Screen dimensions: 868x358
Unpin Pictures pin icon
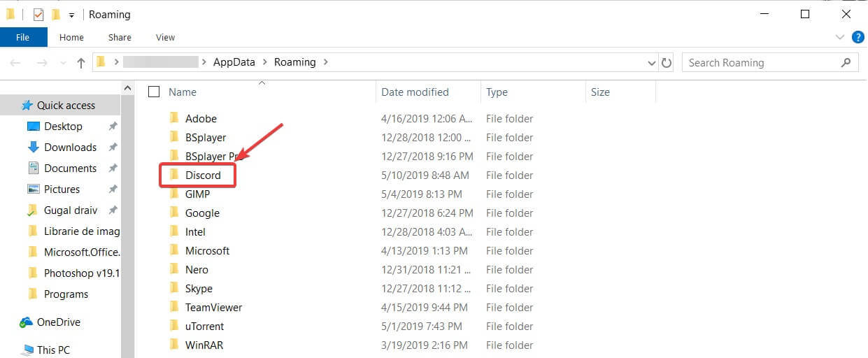coord(113,189)
